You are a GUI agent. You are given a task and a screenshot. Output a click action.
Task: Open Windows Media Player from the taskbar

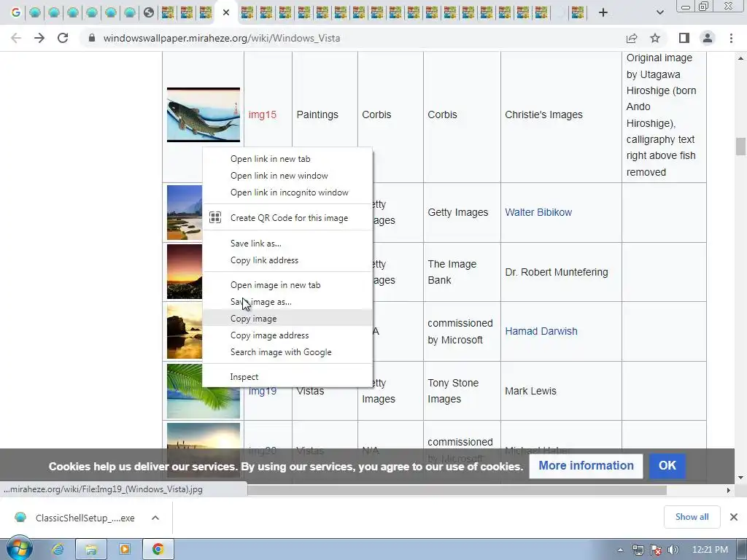[124, 550]
